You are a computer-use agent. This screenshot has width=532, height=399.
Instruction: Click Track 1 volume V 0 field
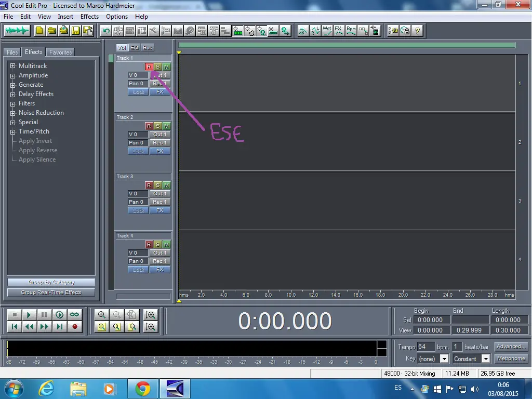[x=138, y=75]
